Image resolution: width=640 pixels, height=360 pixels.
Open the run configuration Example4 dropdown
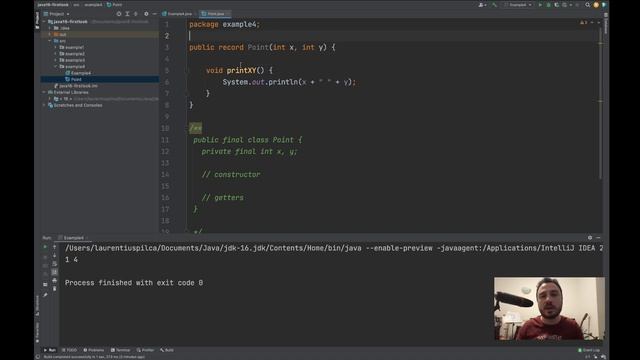(518, 5)
